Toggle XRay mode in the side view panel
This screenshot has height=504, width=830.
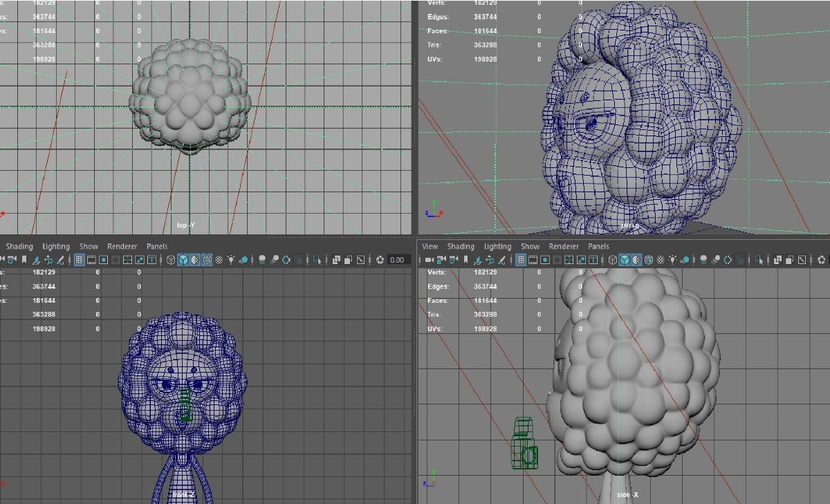click(777, 260)
